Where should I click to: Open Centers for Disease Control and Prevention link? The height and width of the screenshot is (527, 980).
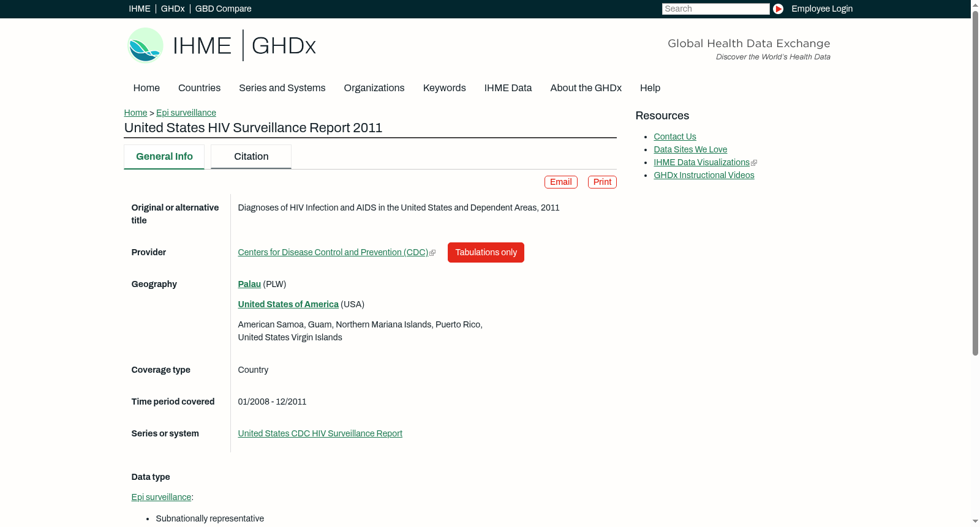333,252
